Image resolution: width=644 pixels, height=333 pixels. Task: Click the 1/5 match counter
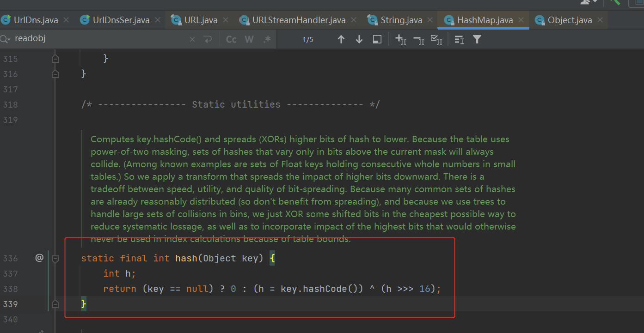click(308, 40)
